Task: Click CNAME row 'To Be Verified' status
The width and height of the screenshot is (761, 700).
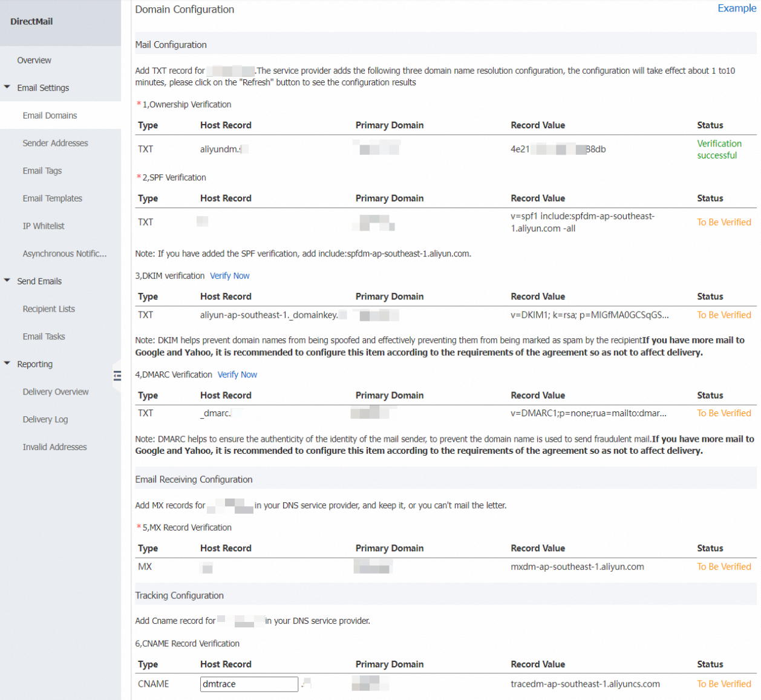Action: coord(724,684)
